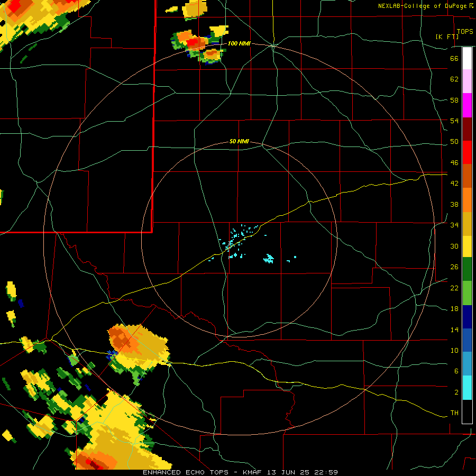Click the legend value '46'
Screen dimensions: 476x476
point(454,163)
